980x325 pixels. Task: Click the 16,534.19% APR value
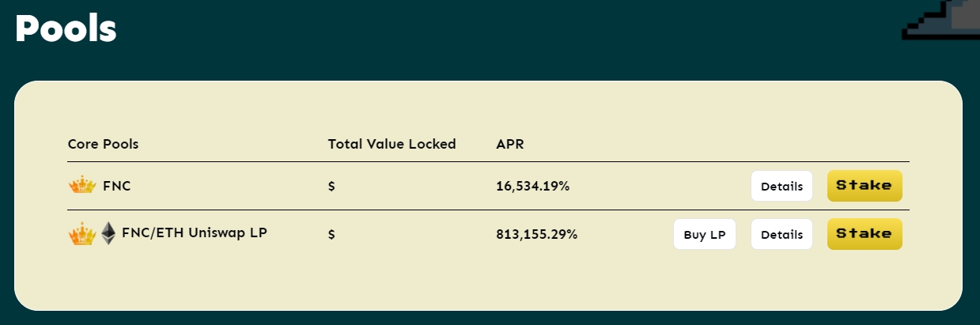pos(532,187)
